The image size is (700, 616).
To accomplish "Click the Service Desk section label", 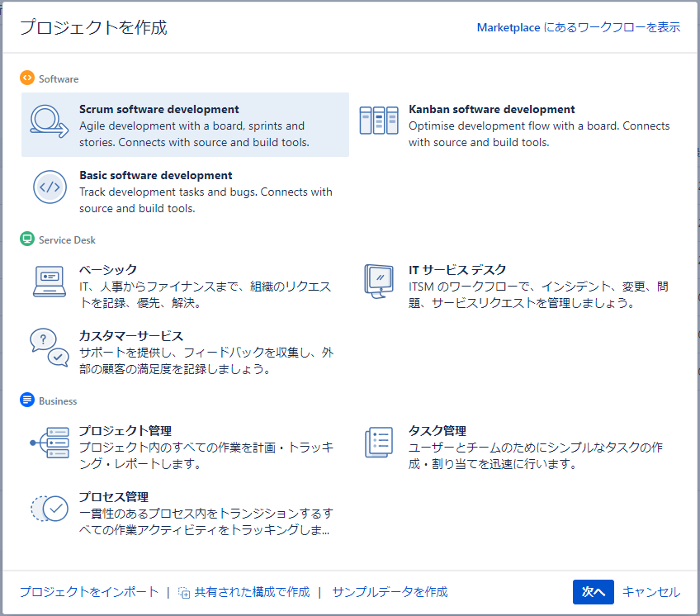I will (x=67, y=240).
